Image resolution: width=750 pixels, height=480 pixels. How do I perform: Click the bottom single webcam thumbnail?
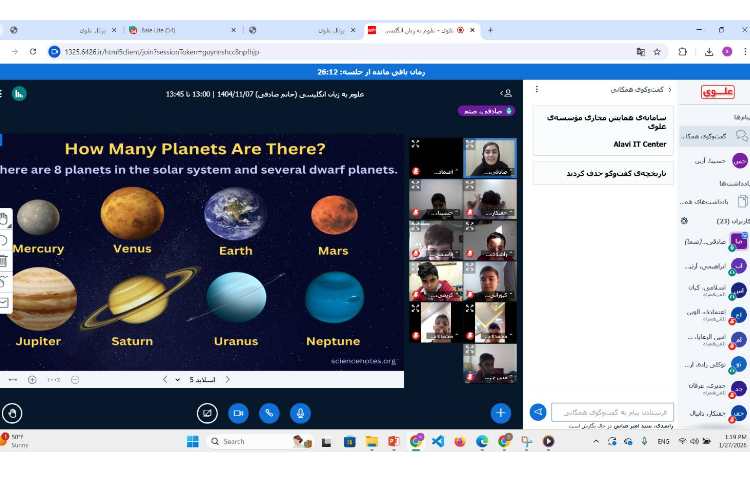pyautogui.click(x=490, y=364)
